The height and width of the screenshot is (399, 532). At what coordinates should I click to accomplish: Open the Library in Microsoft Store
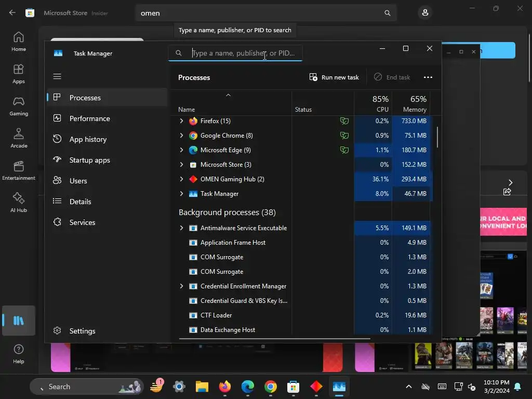[x=19, y=321]
